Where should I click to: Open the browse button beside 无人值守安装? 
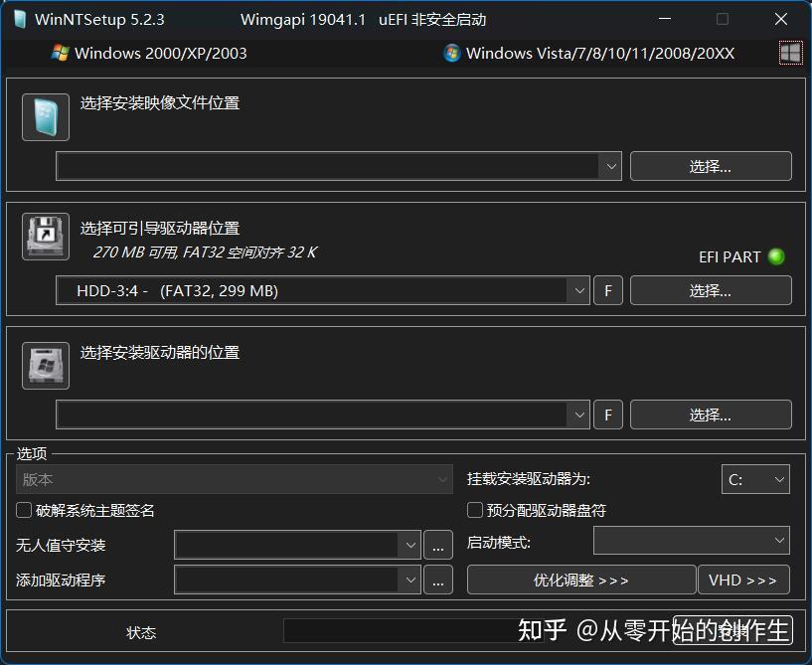point(437,545)
